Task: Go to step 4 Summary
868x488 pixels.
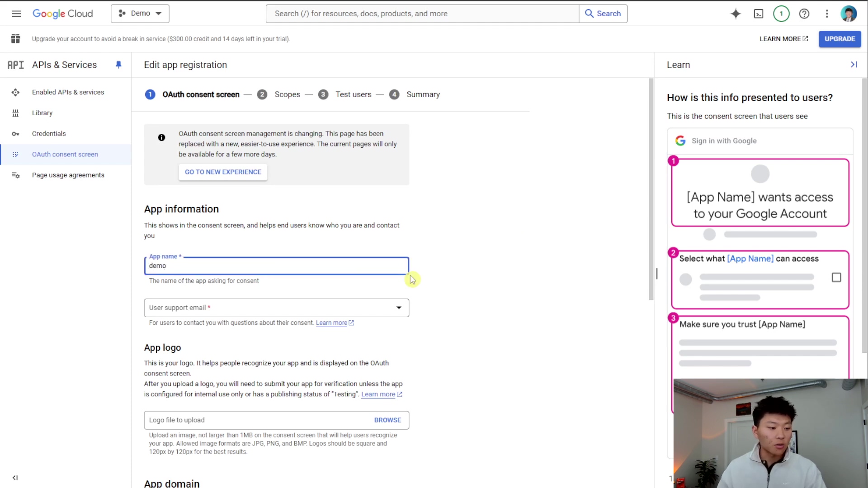Action: pyautogui.click(x=415, y=94)
